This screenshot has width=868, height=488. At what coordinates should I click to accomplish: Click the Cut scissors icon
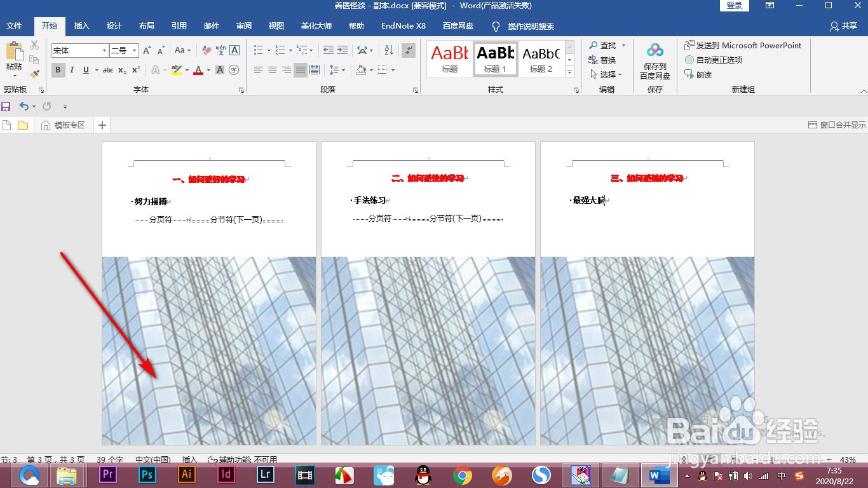tap(34, 45)
